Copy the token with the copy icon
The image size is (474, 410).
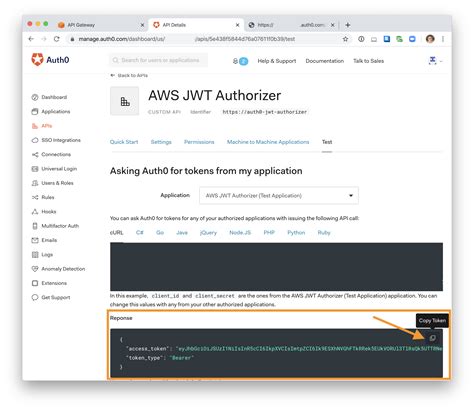pyautogui.click(x=432, y=338)
